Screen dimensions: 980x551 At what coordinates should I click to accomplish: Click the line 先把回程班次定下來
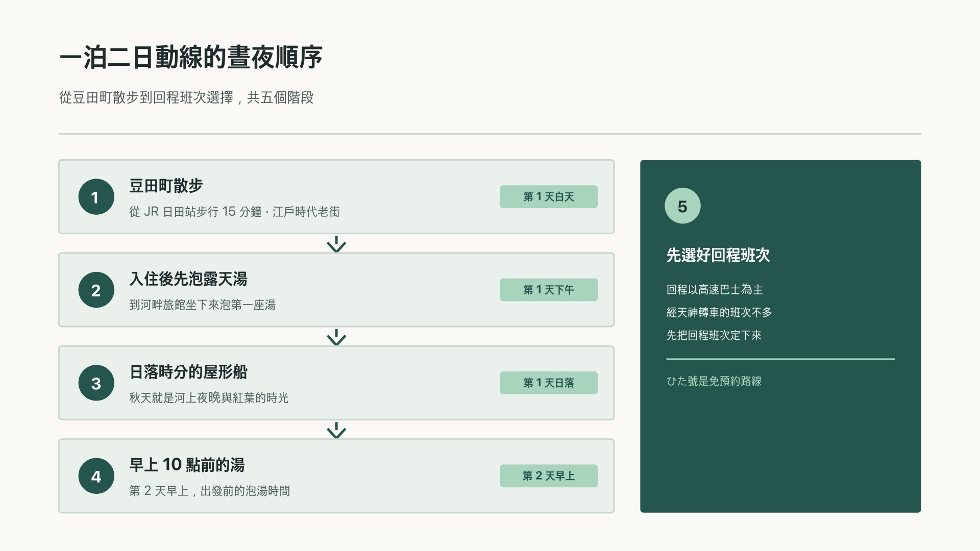(714, 335)
